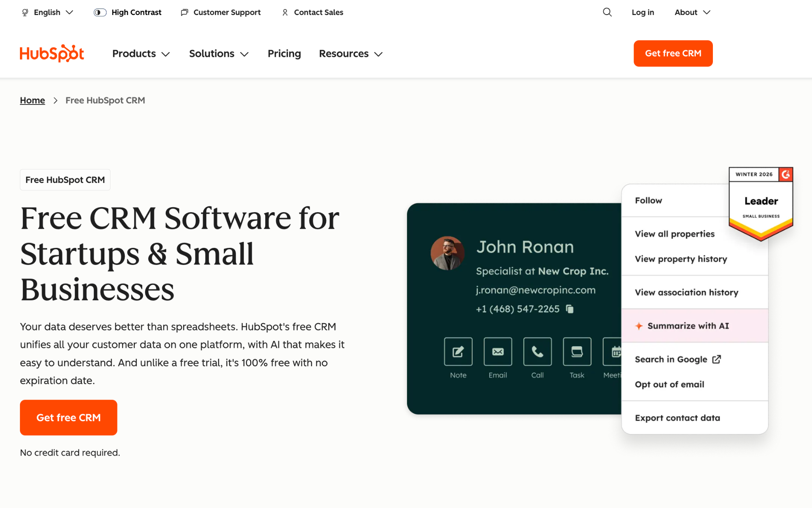
Task: Open the English language dropdown
Action: [47, 13]
